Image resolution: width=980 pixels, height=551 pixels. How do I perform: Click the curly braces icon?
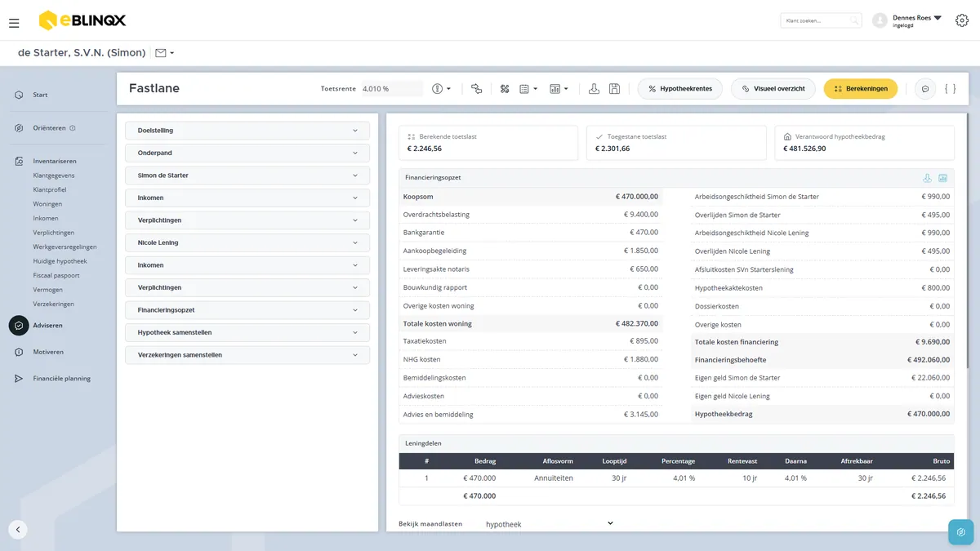950,89
